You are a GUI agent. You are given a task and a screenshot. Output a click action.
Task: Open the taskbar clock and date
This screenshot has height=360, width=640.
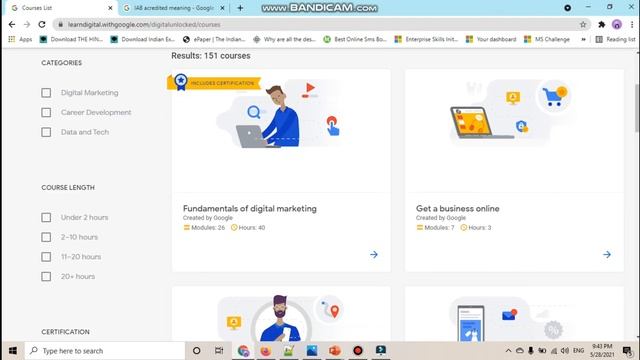click(602, 351)
